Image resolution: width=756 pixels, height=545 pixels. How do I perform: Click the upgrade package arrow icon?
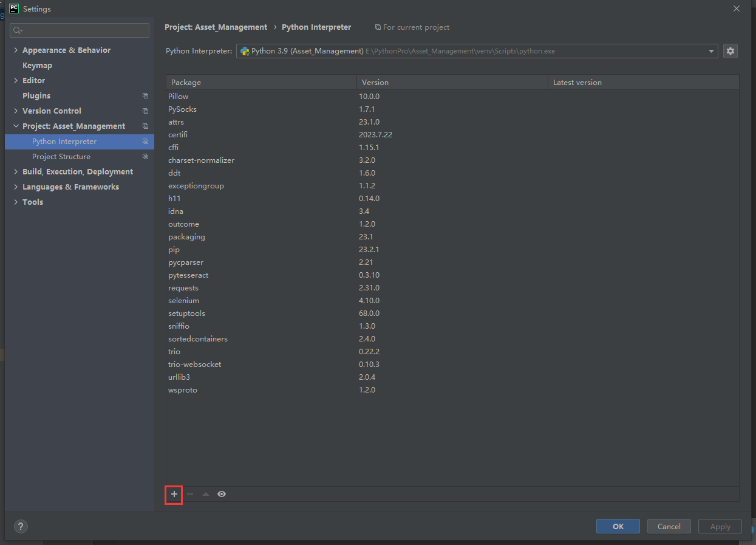pyautogui.click(x=206, y=494)
